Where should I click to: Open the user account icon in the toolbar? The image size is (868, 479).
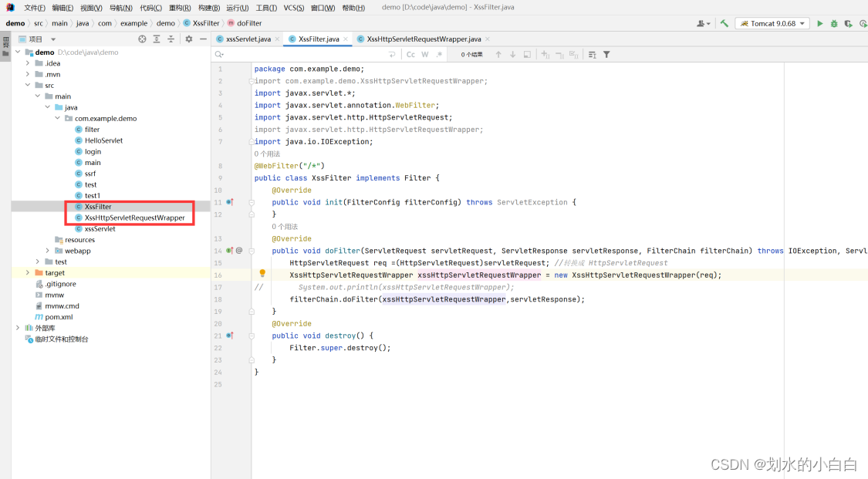[702, 23]
